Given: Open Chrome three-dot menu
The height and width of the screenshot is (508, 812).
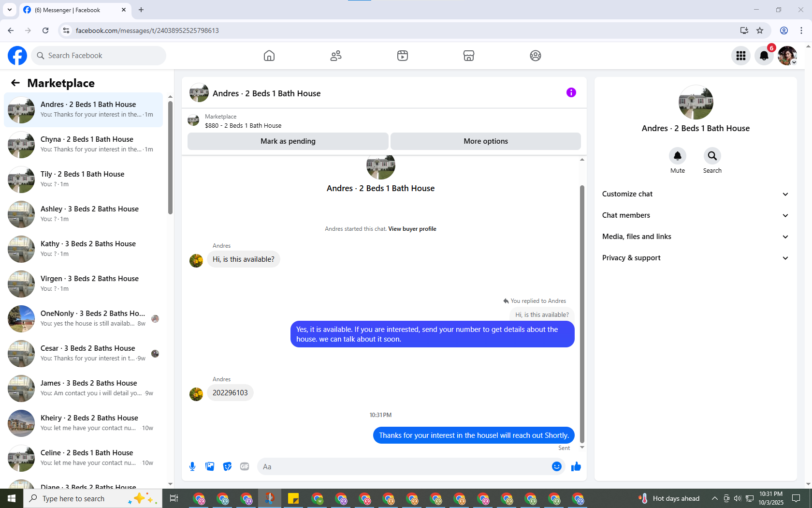Looking at the screenshot, I should pos(801,30).
